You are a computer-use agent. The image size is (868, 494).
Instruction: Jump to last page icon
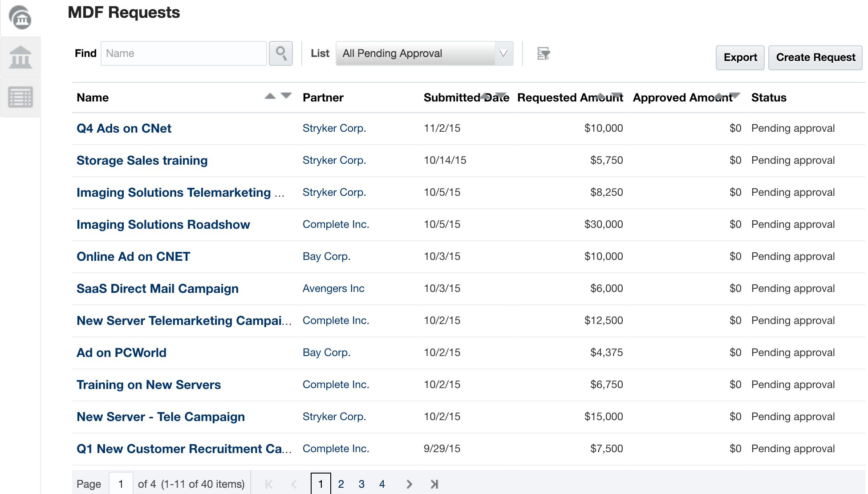pos(434,484)
